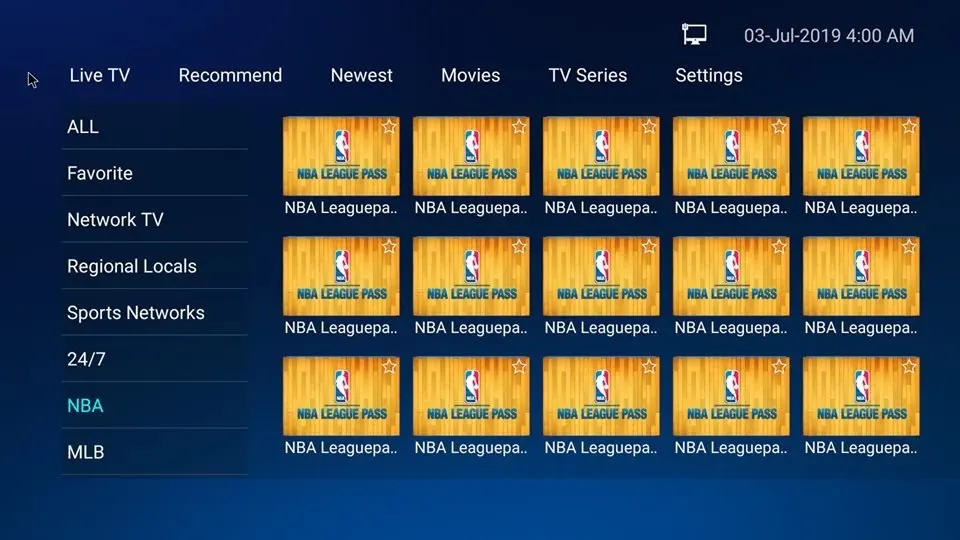This screenshot has height=540, width=960.
Task: Select the TV Series tab
Action: 588,75
